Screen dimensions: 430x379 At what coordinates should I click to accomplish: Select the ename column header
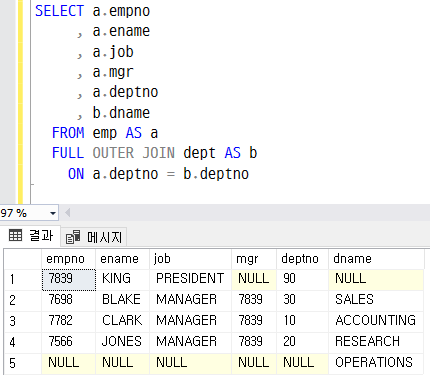123,259
